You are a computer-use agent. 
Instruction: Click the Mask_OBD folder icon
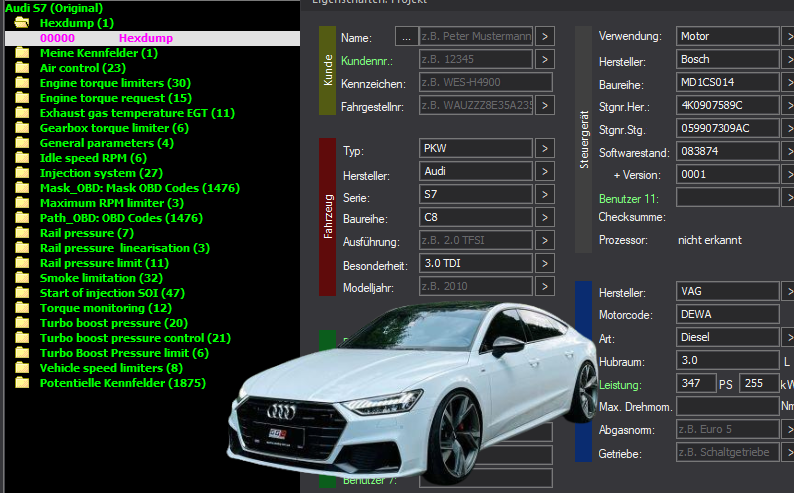pos(22,188)
